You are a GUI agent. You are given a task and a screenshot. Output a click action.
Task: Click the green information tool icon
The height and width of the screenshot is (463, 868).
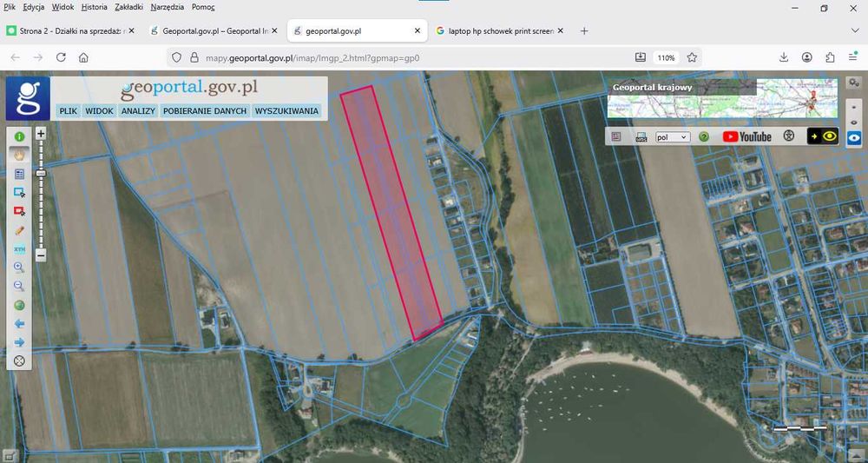(19, 136)
